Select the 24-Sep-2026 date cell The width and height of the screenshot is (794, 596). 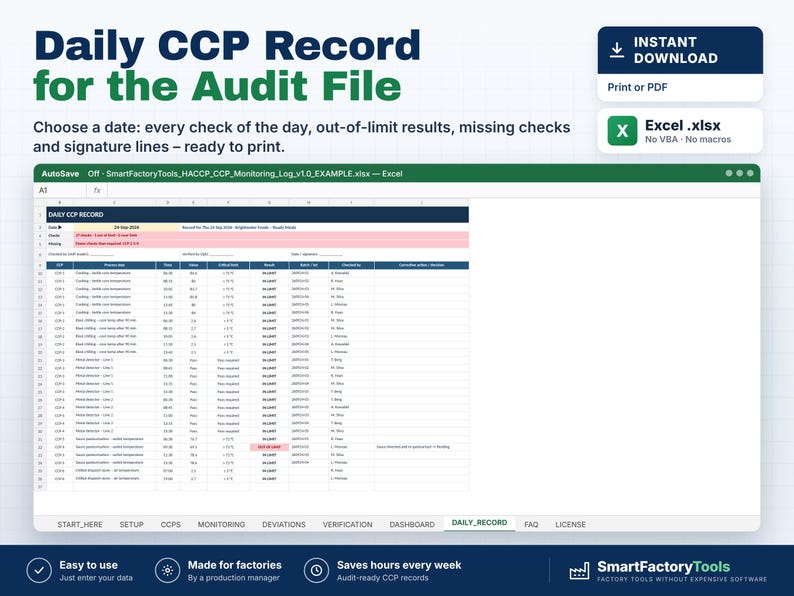[x=127, y=227]
